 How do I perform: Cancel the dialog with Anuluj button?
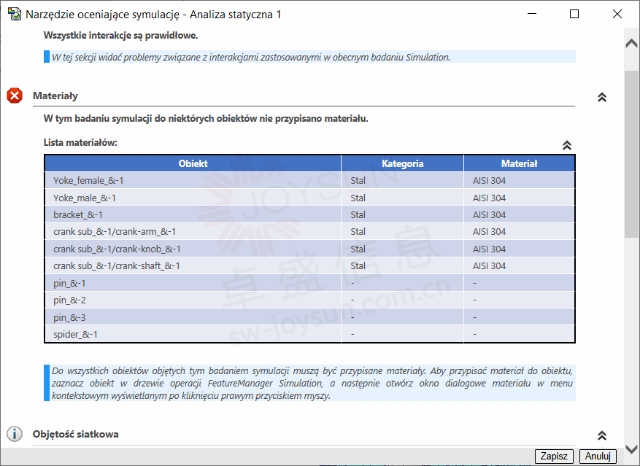point(598,456)
